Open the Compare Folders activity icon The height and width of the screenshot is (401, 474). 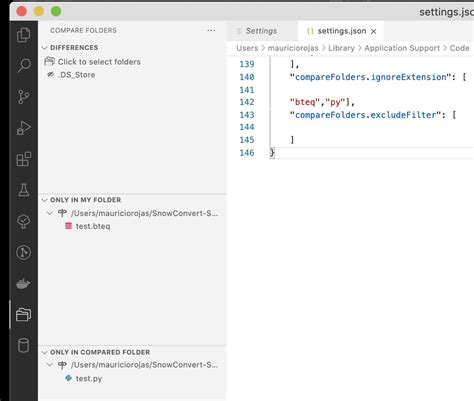[x=23, y=314]
